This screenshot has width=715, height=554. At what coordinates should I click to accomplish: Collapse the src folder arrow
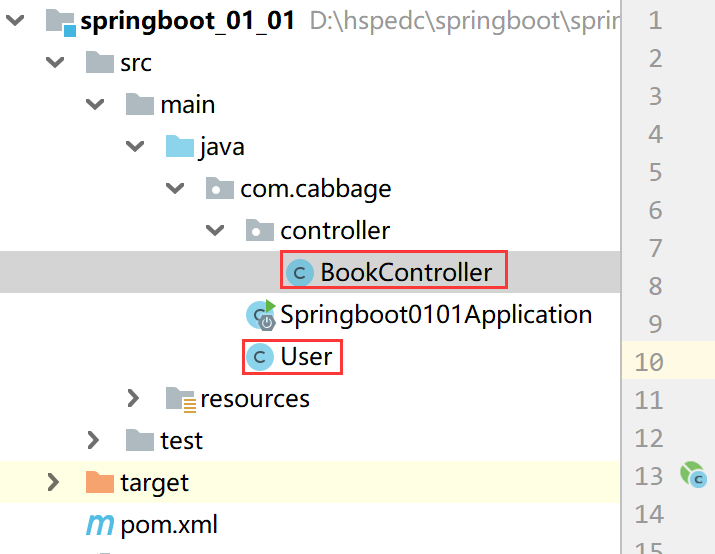click(54, 63)
